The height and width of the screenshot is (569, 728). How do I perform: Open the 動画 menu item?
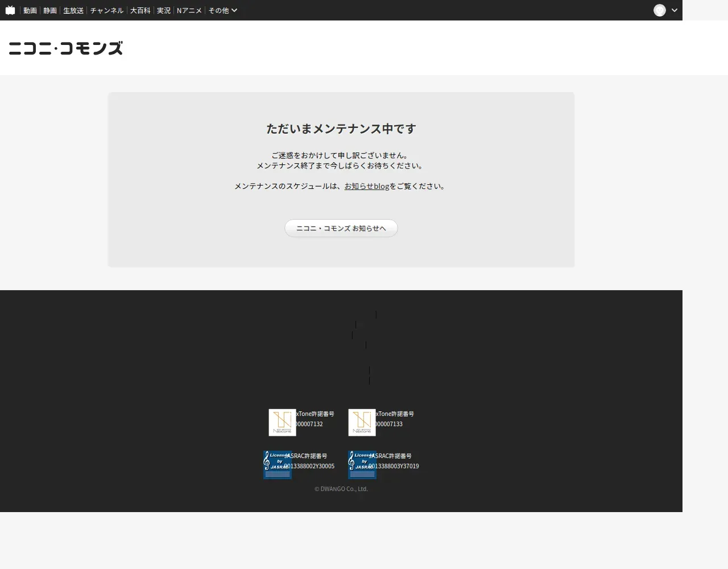tap(30, 10)
